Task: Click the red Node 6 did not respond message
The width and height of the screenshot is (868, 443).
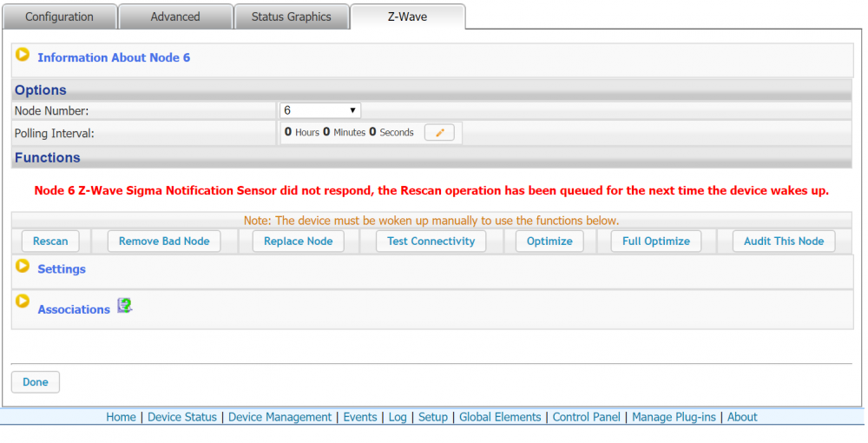Action: [431, 190]
